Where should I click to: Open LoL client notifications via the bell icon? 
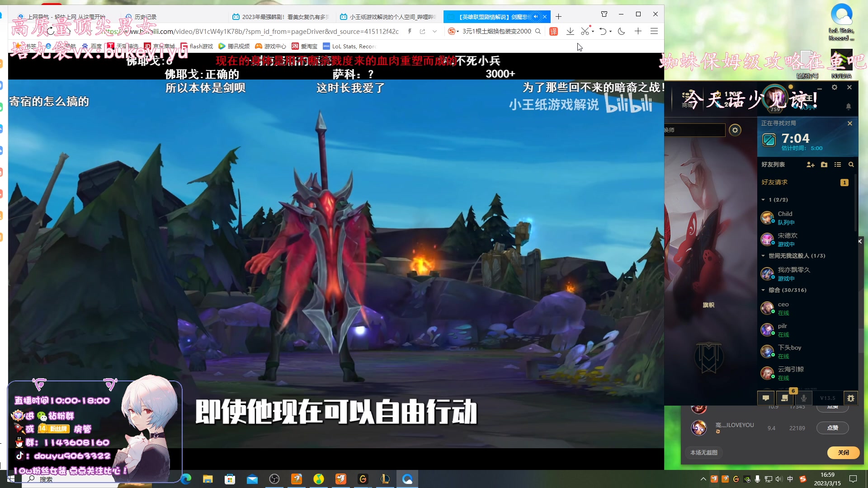point(849,107)
